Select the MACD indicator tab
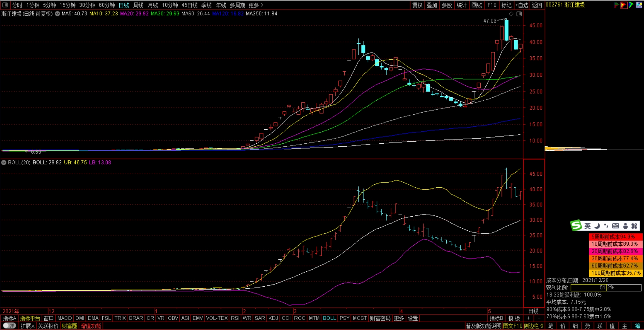 point(64,318)
